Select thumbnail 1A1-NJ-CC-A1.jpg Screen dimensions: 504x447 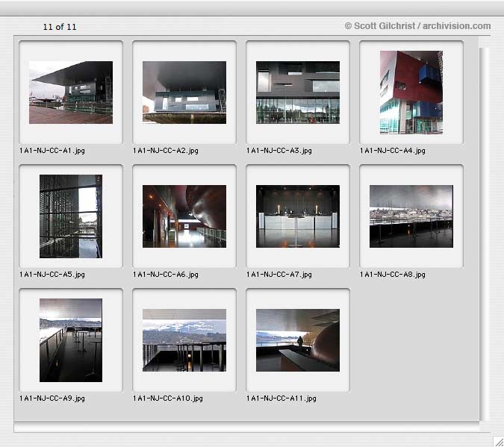pyautogui.click(x=71, y=93)
